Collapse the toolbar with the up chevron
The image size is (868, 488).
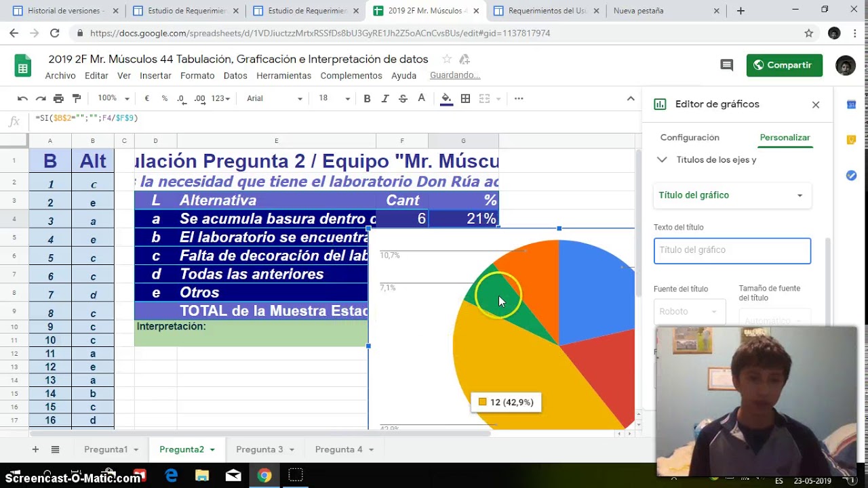click(x=630, y=98)
